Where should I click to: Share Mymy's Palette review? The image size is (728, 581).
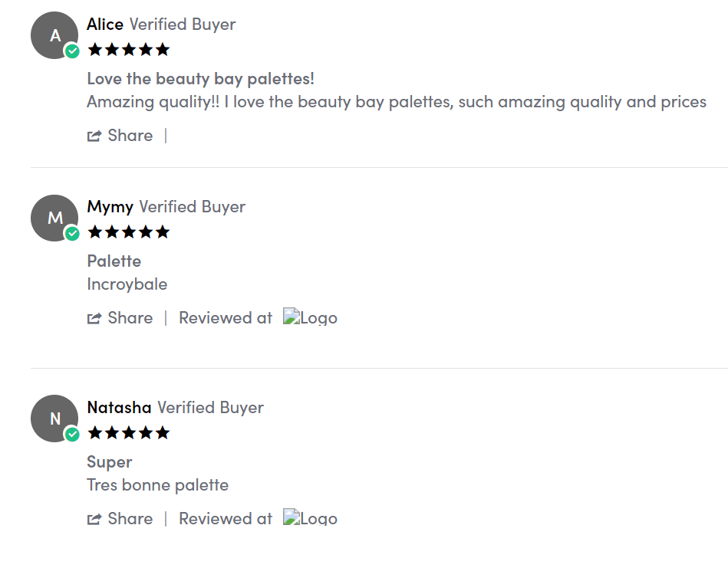(x=120, y=318)
